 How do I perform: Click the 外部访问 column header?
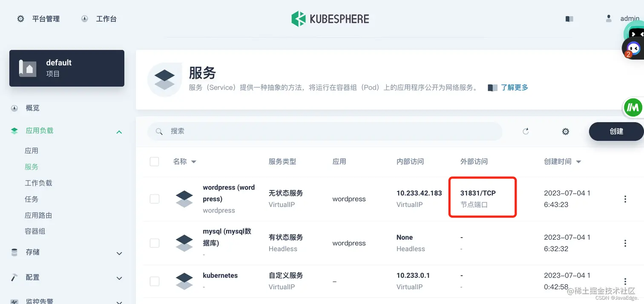click(x=474, y=161)
